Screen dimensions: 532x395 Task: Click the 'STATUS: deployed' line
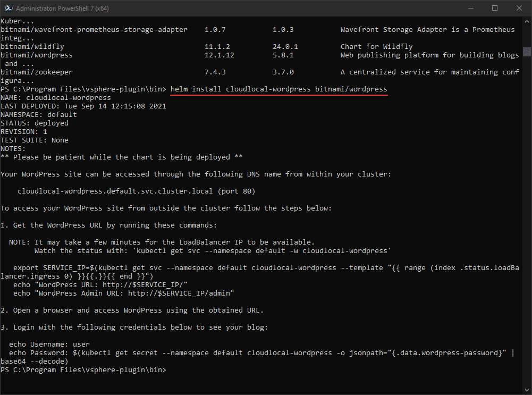35,123
